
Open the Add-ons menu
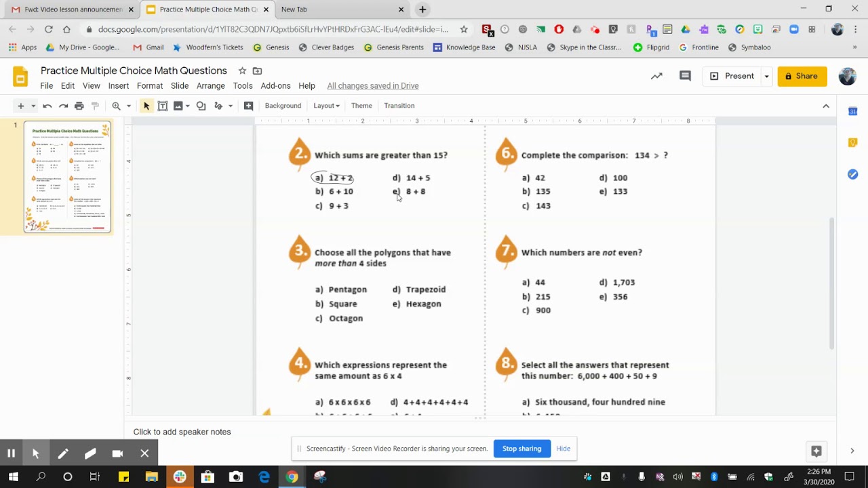[x=275, y=86]
